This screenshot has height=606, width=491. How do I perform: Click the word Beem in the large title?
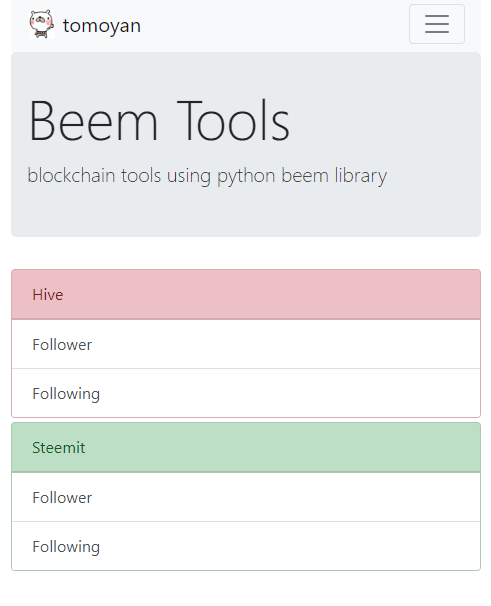(93, 121)
